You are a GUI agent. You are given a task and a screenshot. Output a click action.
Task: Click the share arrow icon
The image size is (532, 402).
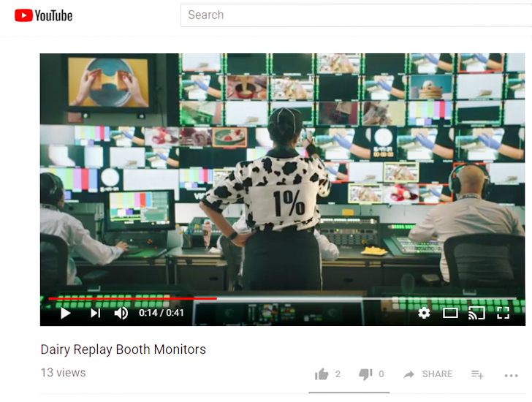coord(409,374)
